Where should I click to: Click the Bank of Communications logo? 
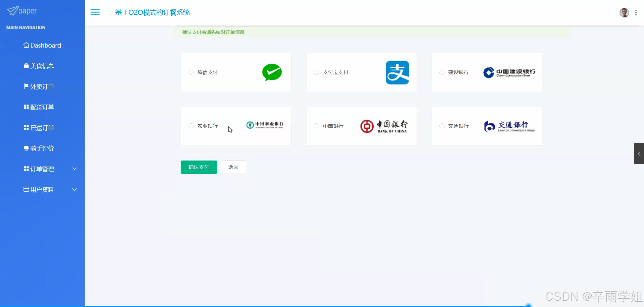coord(509,126)
